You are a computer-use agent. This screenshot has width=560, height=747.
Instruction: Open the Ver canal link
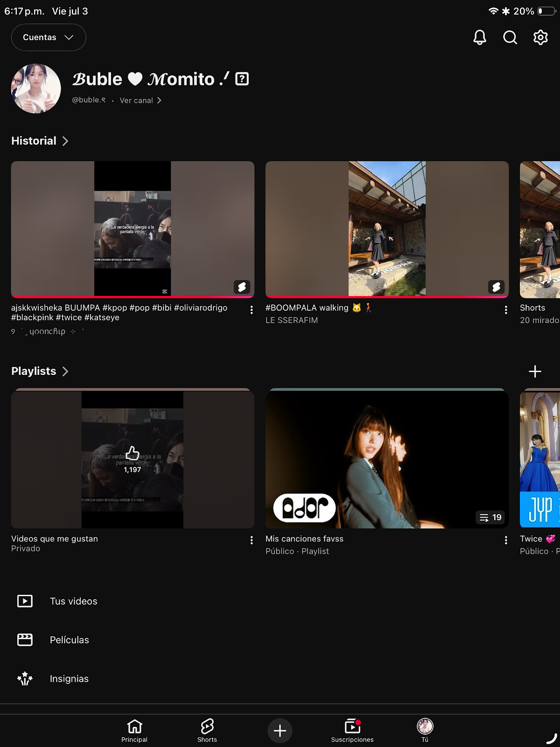[x=140, y=100]
